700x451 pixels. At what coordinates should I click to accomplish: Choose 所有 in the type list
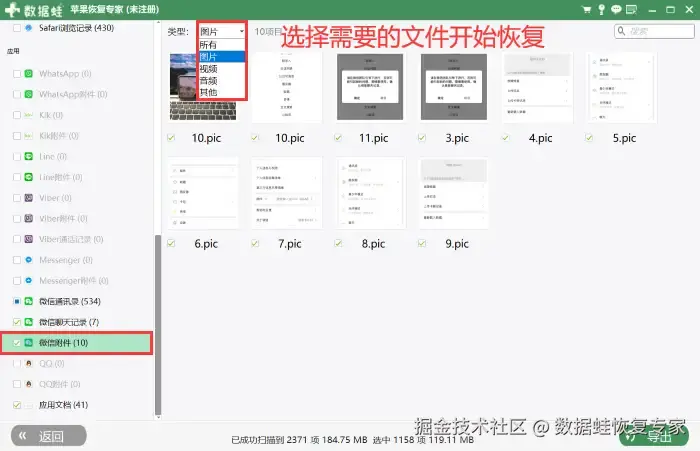pos(222,45)
